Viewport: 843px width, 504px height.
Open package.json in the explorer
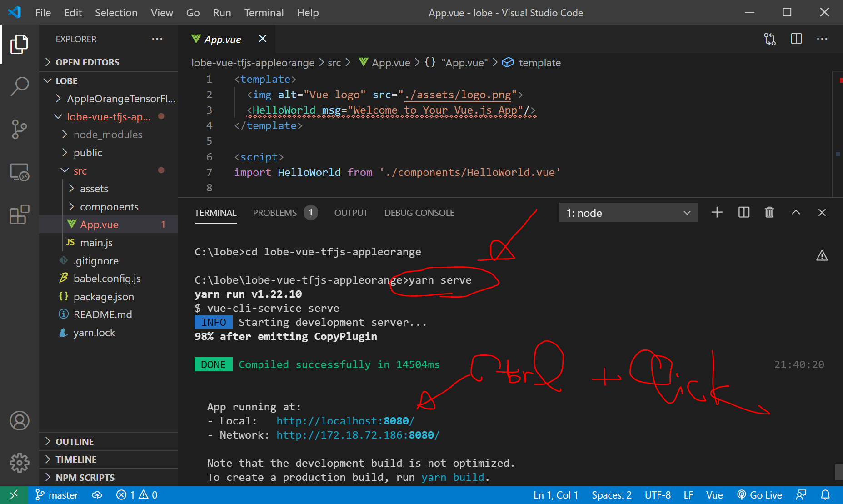coord(109,297)
